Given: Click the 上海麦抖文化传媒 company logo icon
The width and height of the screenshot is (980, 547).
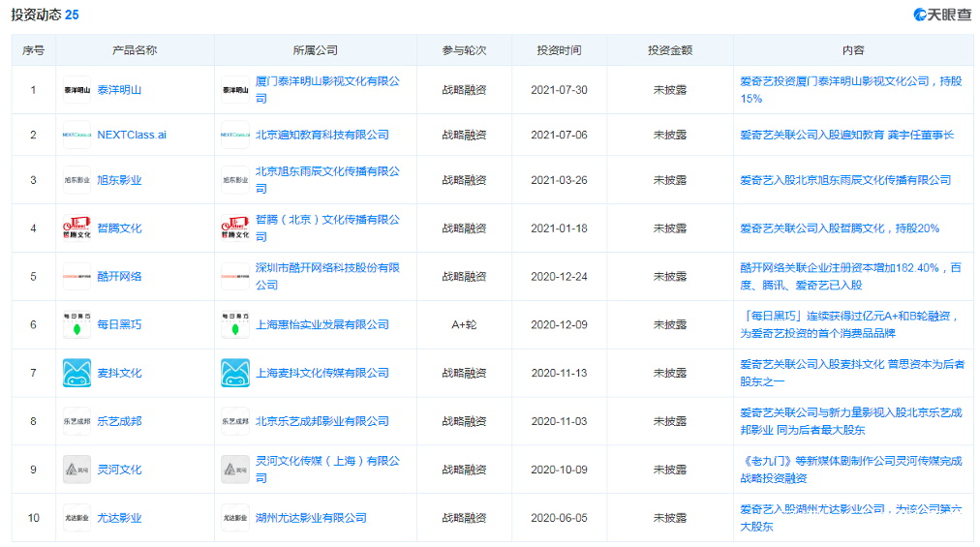Looking at the screenshot, I should [x=235, y=373].
